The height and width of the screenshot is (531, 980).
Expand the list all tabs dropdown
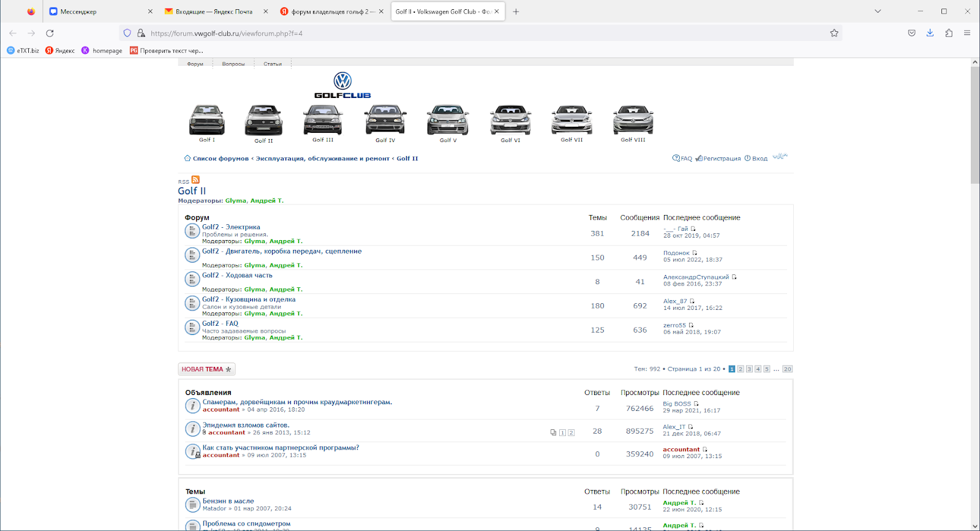[x=878, y=11]
